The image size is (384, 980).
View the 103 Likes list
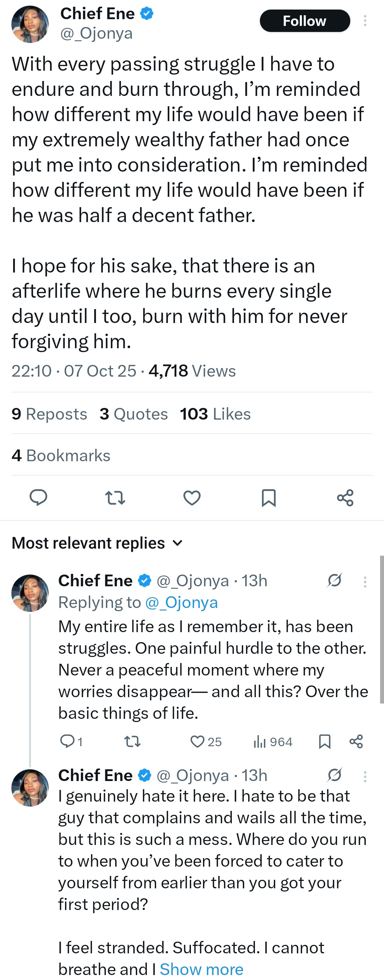point(215,414)
